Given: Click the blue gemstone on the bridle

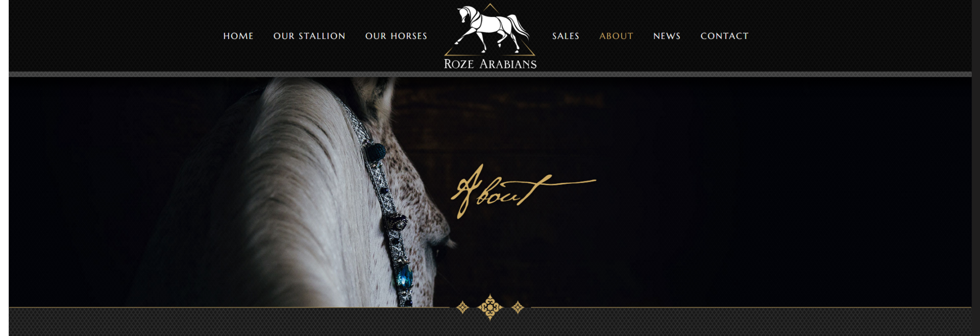Looking at the screenshot, I should pyautogui.click(x=404, y=277).
